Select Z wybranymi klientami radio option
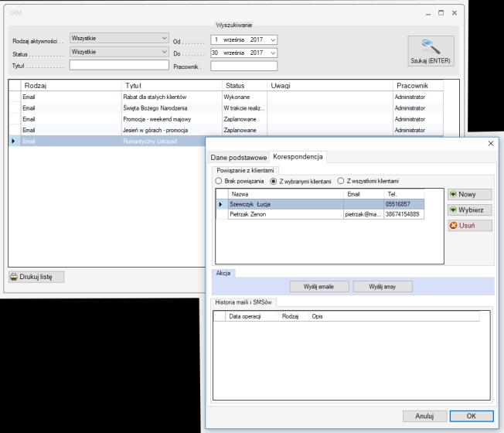Viewport: 504px width, 433px height. (x=273, y=181)
